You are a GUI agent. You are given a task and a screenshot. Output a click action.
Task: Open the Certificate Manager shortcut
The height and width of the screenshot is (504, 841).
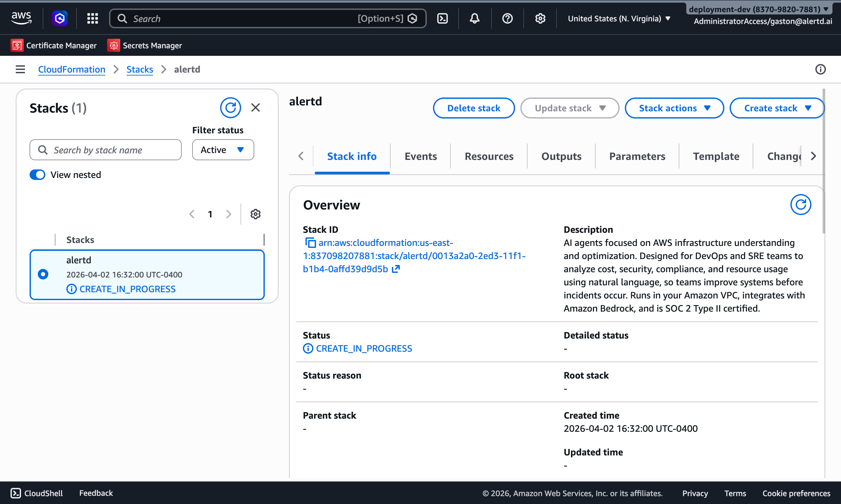point(54,45)
